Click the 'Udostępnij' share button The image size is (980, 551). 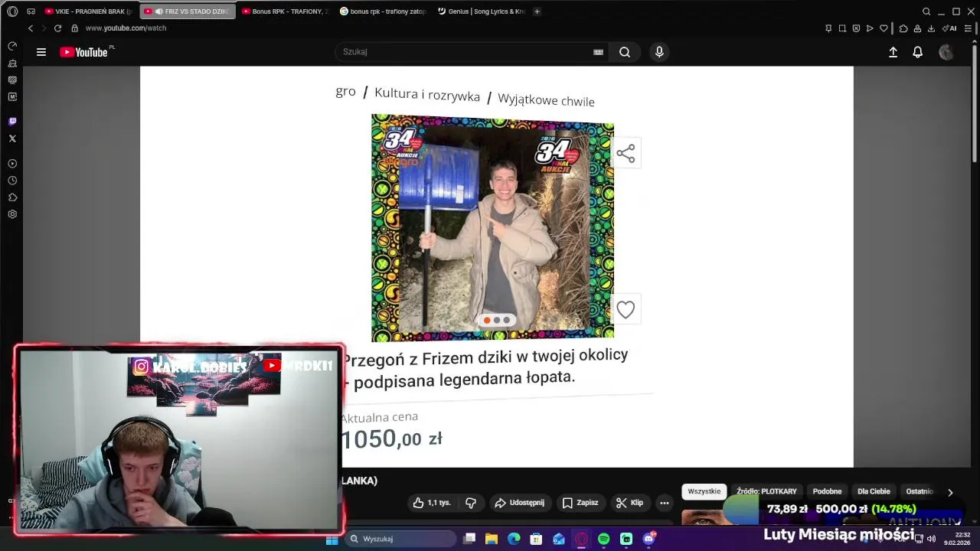519,503
